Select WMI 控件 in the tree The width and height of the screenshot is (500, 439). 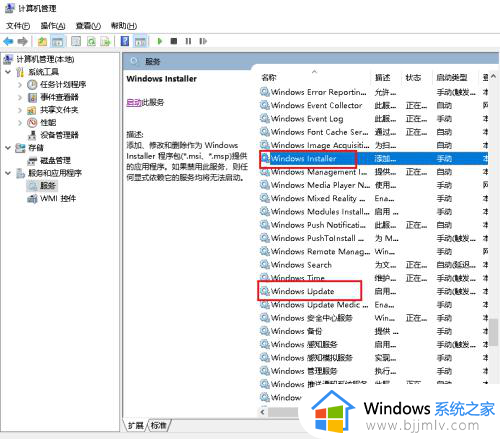click(58, 198)
